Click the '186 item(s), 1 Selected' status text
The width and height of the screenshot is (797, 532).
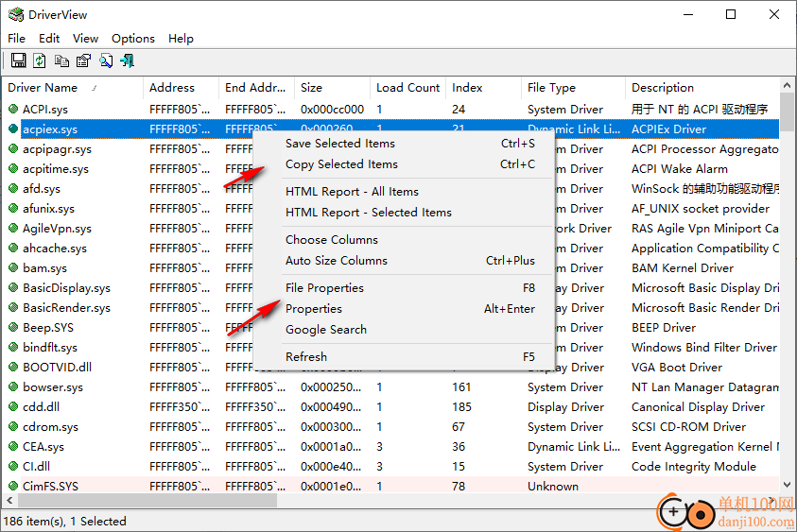coord(64,521)
